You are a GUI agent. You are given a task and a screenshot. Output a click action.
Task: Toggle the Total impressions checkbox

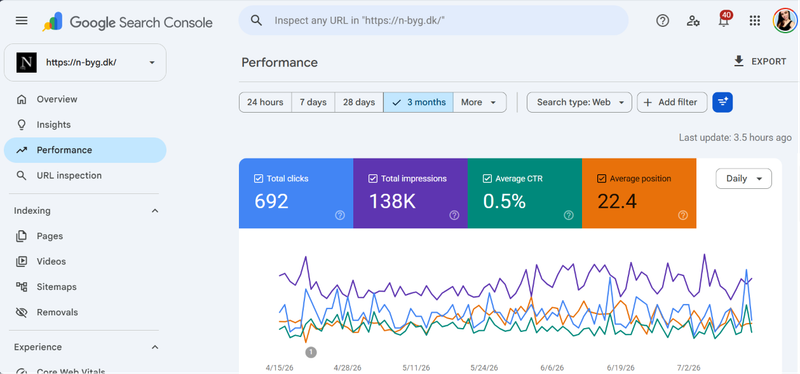[x=372, y=179]
